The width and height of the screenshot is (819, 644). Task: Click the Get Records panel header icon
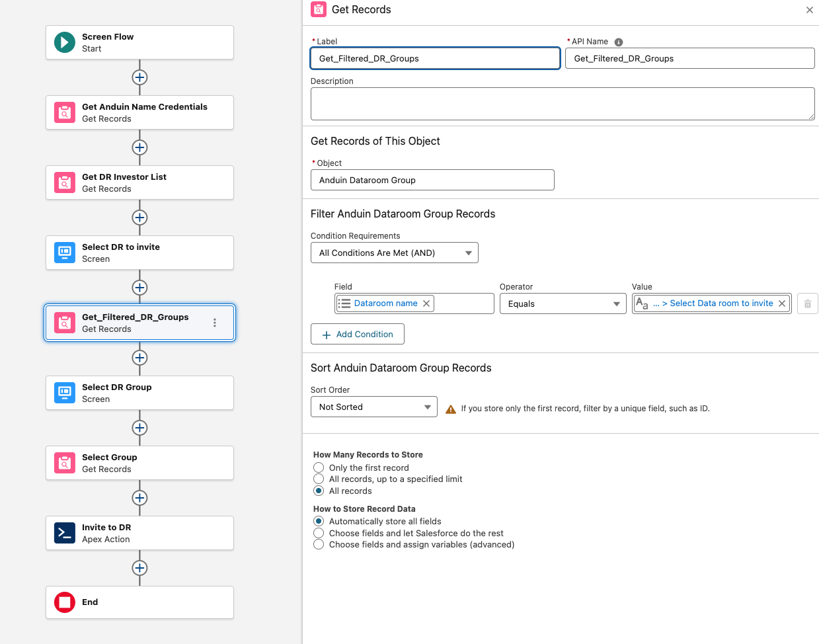tap(319, 9)
